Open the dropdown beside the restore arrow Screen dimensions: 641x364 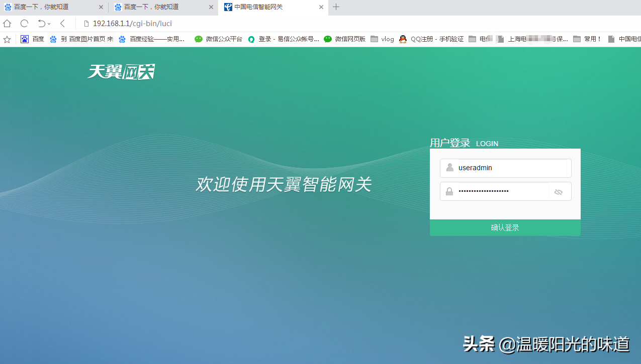click(49, 24)
